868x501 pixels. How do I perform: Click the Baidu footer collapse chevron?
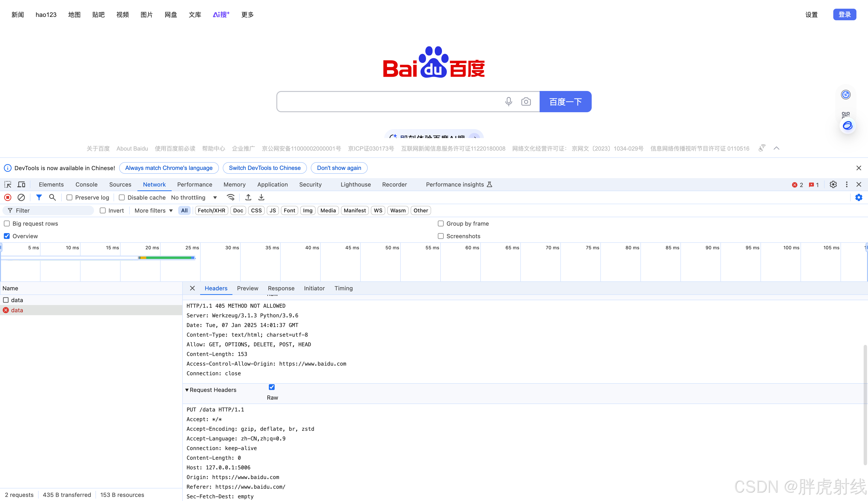click(x=777, y=148)
